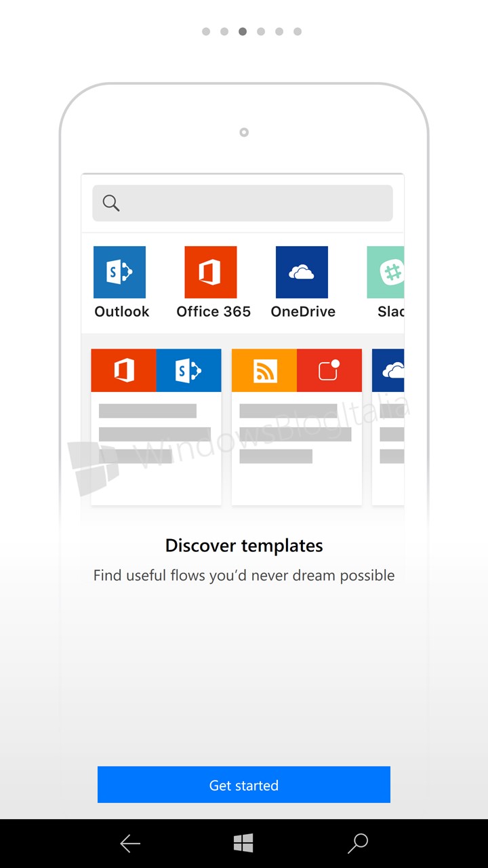Click the "Find useful flows" description text
The image size is (488, 868).
click(x=244, y=576)
